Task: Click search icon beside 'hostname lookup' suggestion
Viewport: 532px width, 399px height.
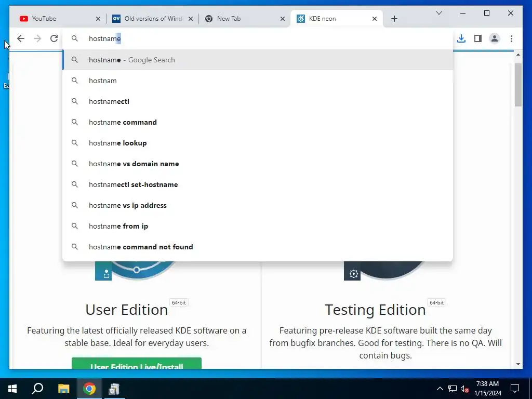Action: click(x=75, y=143)
